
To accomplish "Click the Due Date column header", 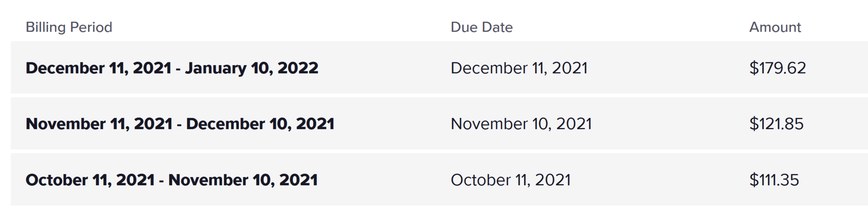I will click(481, 27).
